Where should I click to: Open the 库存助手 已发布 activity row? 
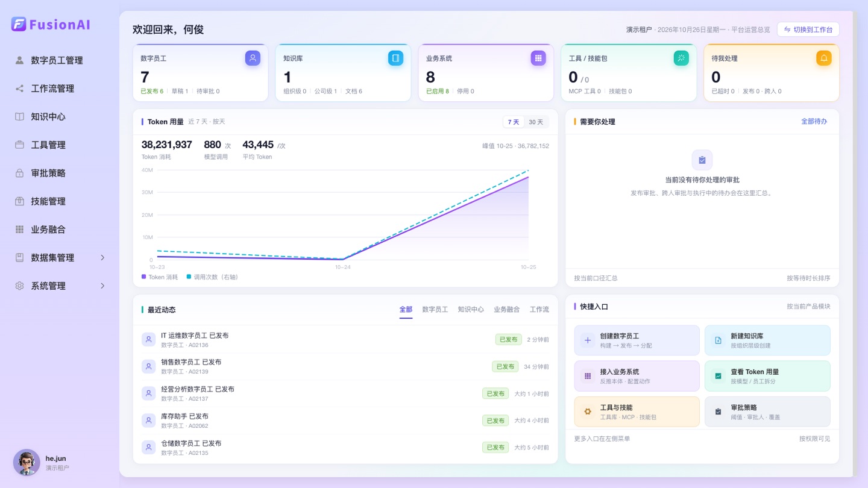pyautogui.click(x=345, y=421)
